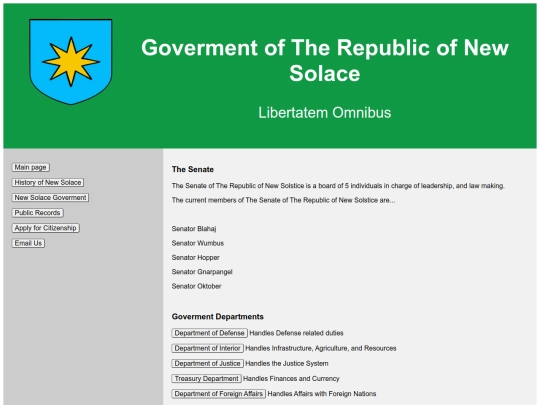The image size is (540, 405).
Task: Open Department of Interior
Action: [x=207, y=348]
